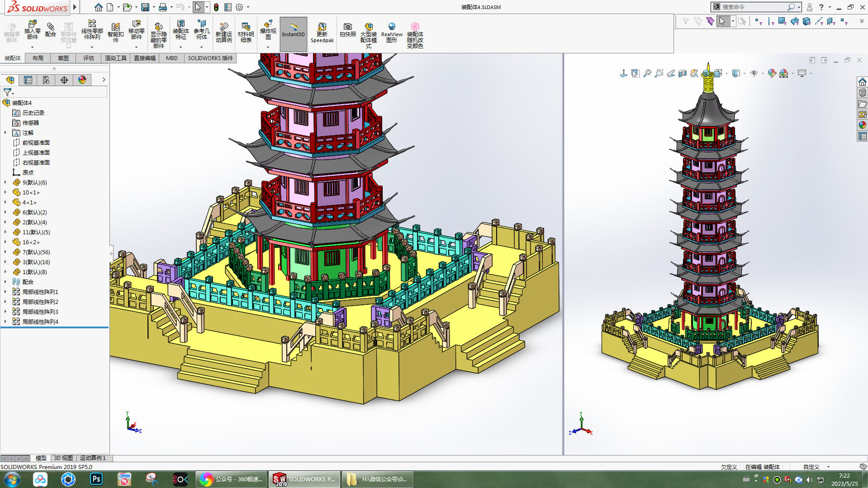Open the 公众号 - 360极速 browser taskbar button

pos(231,479)
